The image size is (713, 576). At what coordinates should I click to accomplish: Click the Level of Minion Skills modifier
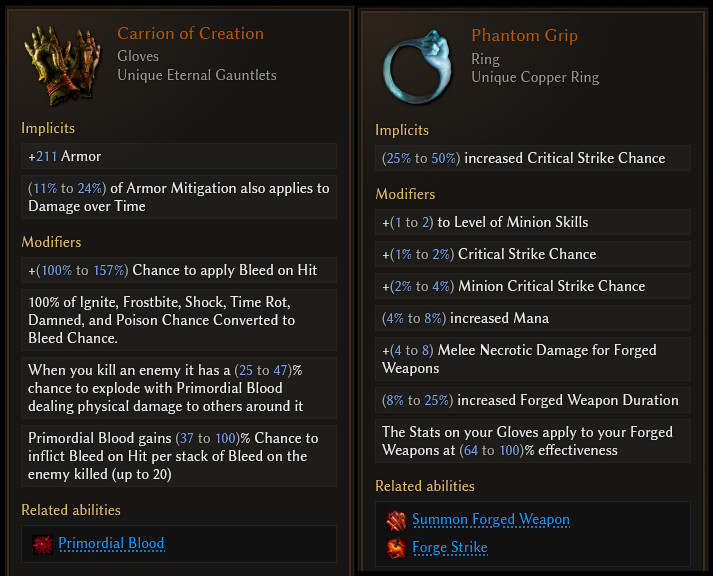tap(533, 222)
